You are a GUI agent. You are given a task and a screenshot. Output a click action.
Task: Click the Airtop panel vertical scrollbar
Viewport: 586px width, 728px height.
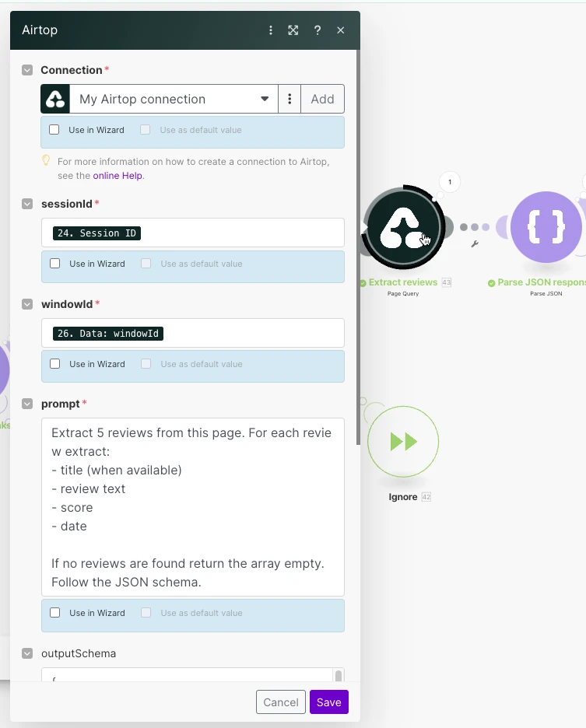pos(358,247)
